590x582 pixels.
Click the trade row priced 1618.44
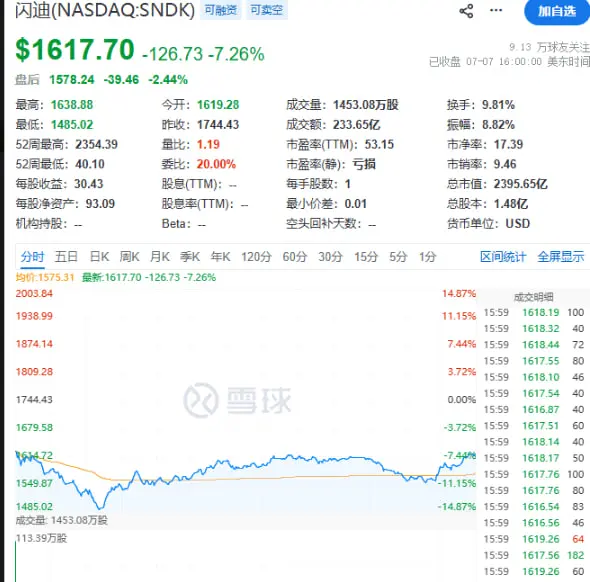tap(534, 345)
